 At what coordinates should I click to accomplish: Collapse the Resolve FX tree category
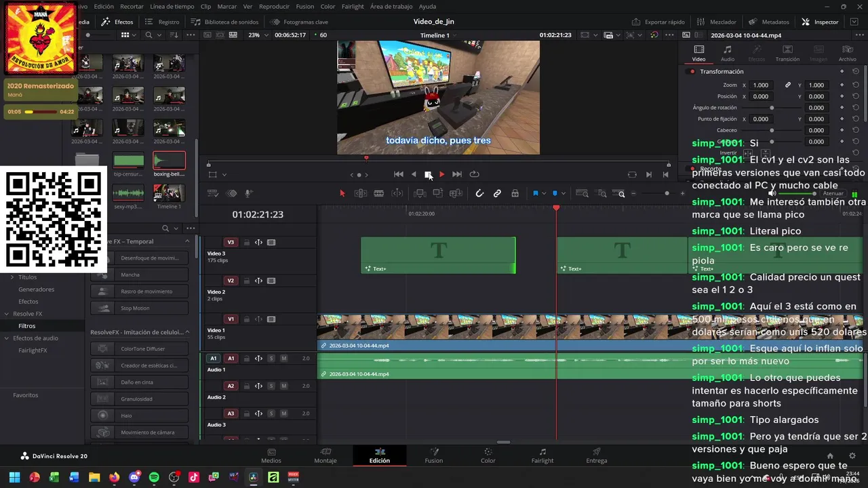[x=7, y=314]
